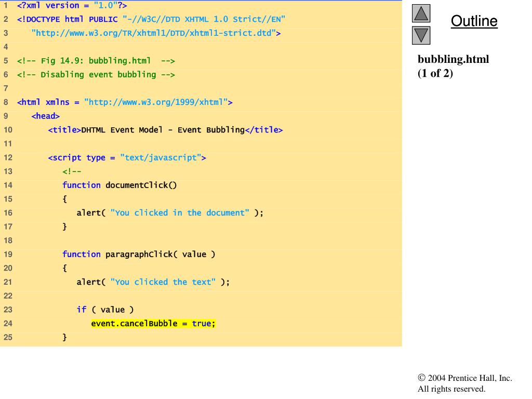The height and width of the screenshot is (399, 532).
Task: Click the opening head tag
Action: pos(46,116)
